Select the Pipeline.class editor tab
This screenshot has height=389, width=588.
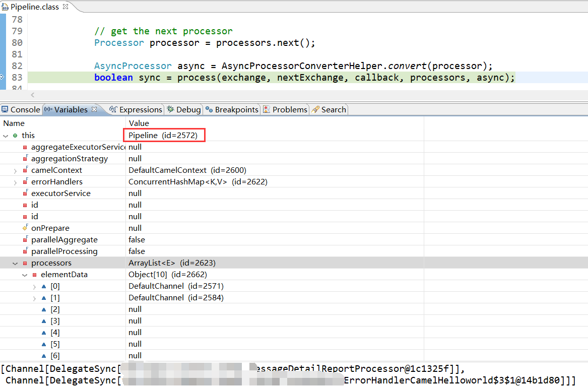(34, 7)
